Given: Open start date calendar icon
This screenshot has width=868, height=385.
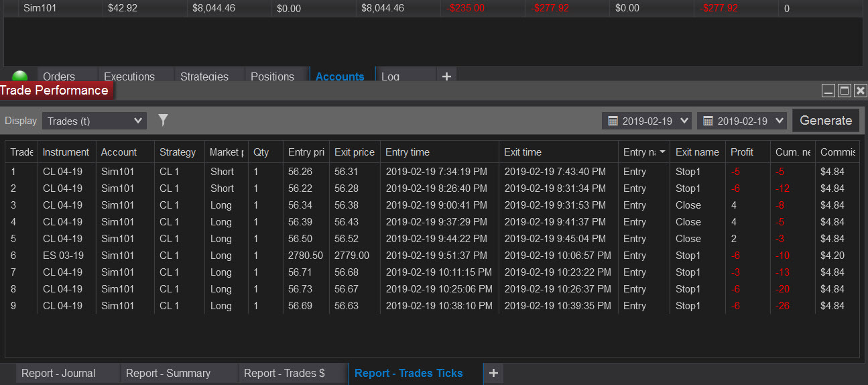Looking at the screenshot, I should (x=613, y=121).
